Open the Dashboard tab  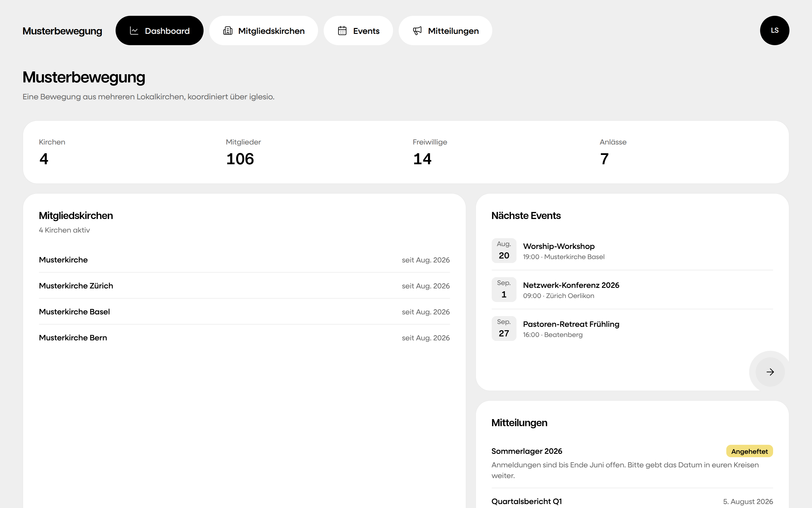[159, 30]
